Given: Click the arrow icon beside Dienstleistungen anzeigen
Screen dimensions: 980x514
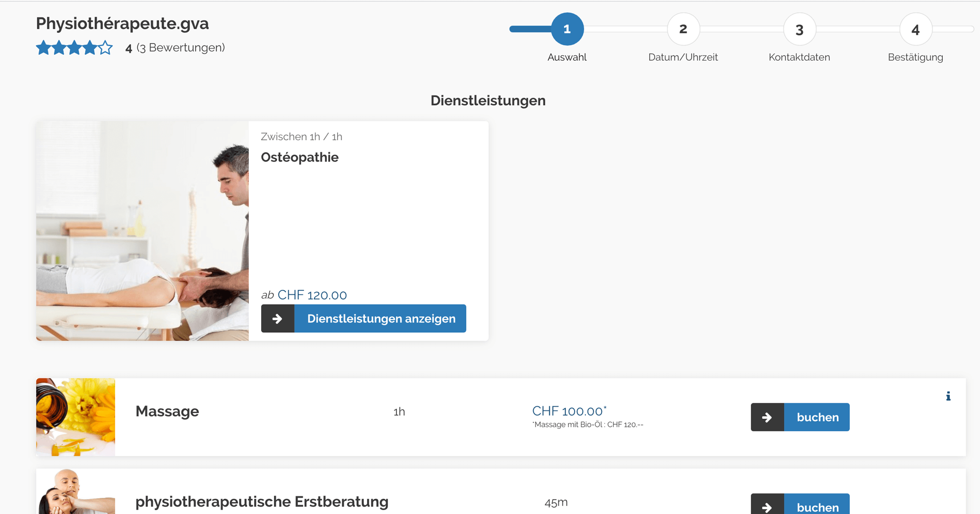Looking at the screenshot, I should 277,319.
